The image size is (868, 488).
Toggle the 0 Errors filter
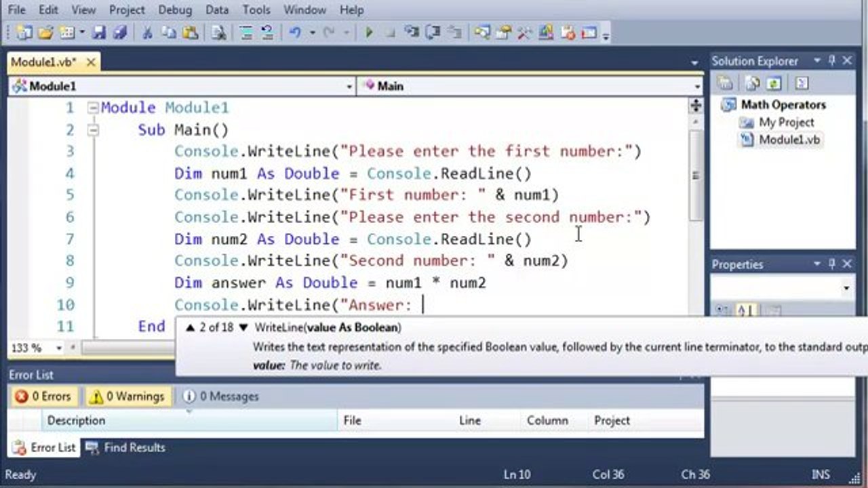[x=43, y=396]
